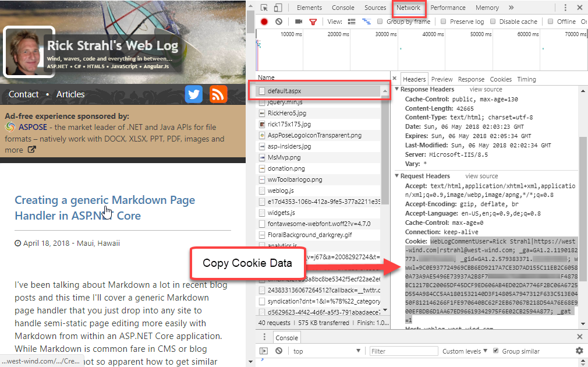Select the Headers detail tab
The image size is (588, 367).
414,79
